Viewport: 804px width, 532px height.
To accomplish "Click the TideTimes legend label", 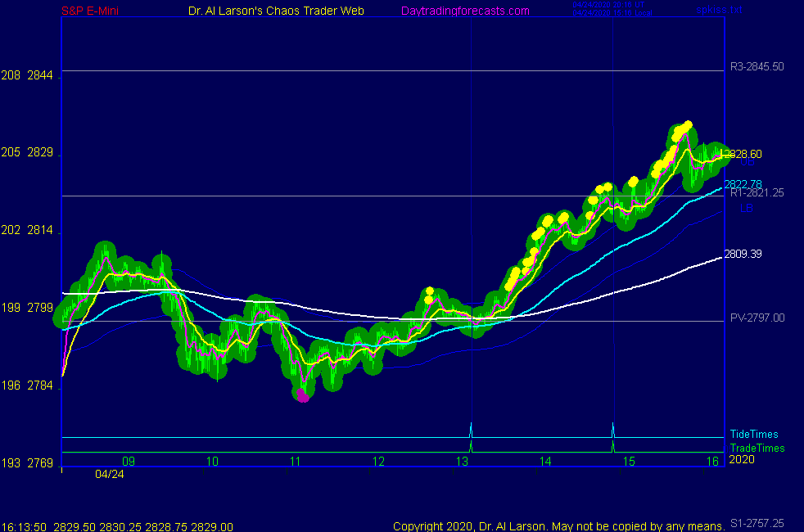I will pyautogui.click(x=754, y=434).
